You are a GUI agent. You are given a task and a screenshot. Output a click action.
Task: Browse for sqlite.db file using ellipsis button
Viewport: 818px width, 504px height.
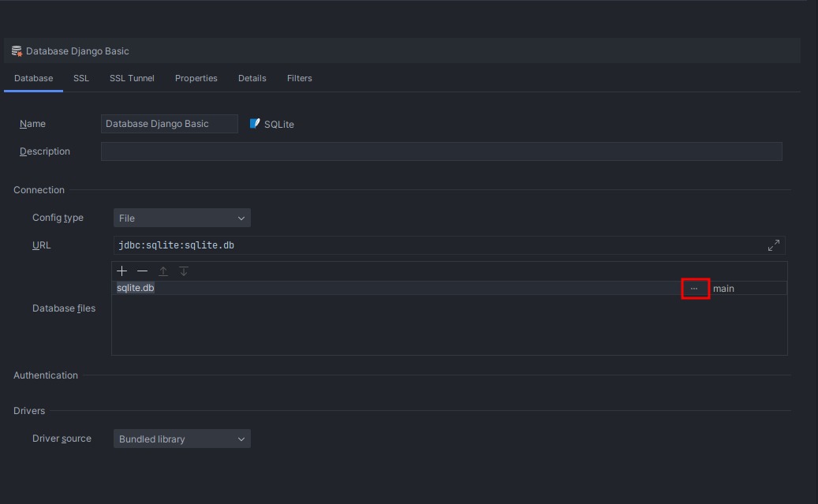tap(694, 288)
